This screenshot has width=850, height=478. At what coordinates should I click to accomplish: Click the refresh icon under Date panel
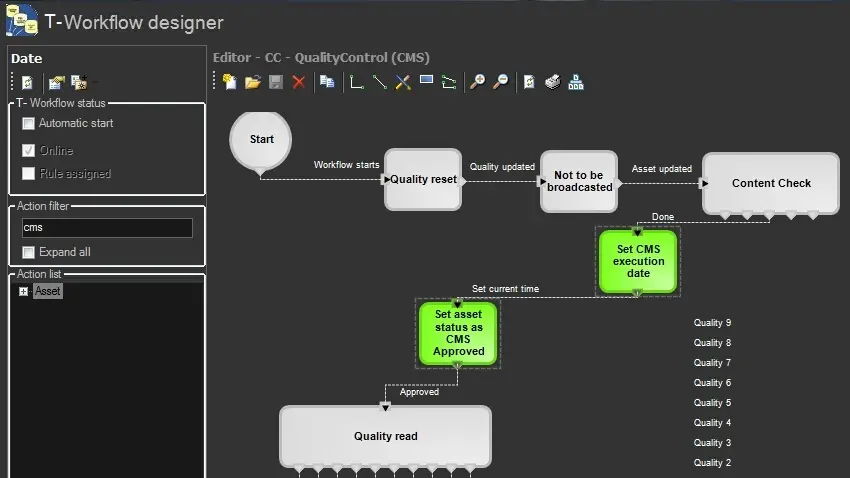point(27,82)
